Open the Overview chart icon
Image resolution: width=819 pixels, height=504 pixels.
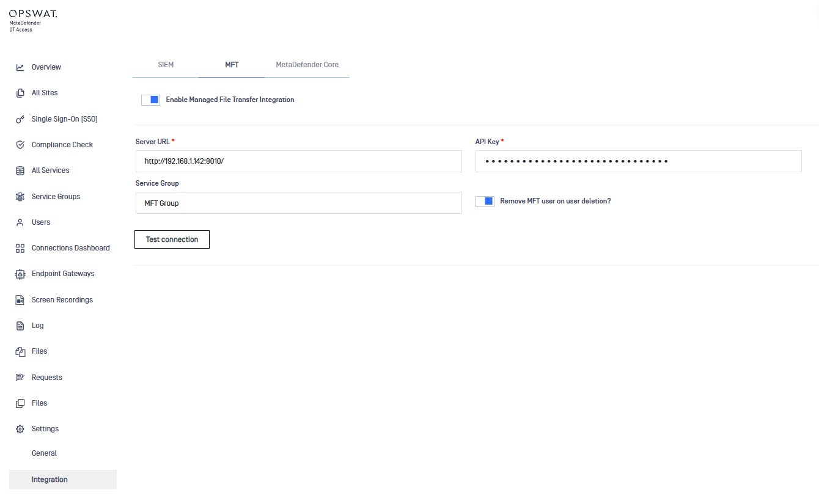(x=20, y=67)
